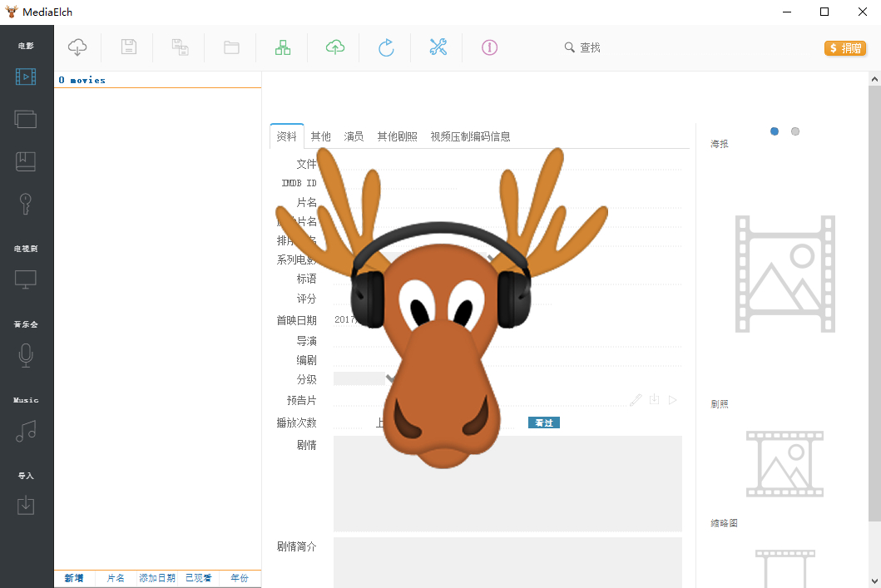Switch to the 其他剧照 tab
The width and height of the screenshot is (881, 588).
coord(397,136)
